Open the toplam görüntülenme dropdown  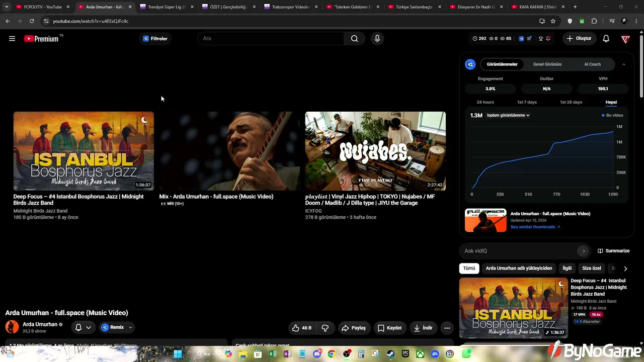pyautogui.click(x=508, y=115)
